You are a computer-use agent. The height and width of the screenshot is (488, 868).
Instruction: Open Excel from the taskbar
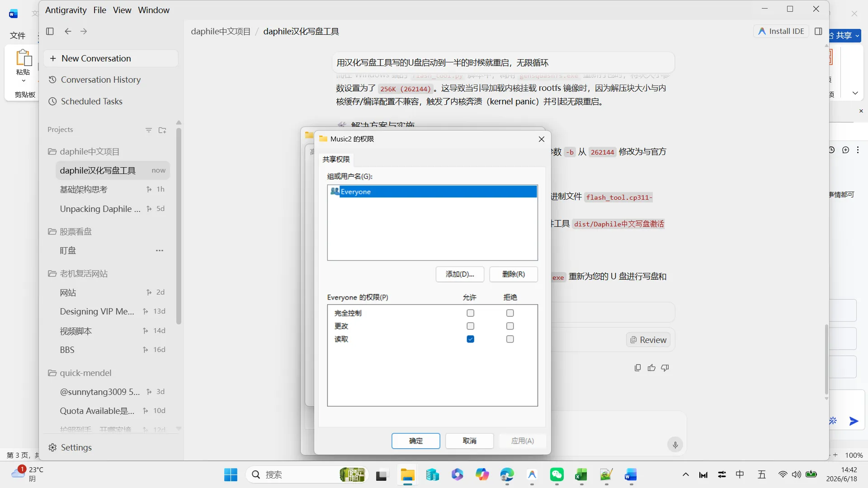click(x=581, y=474)
